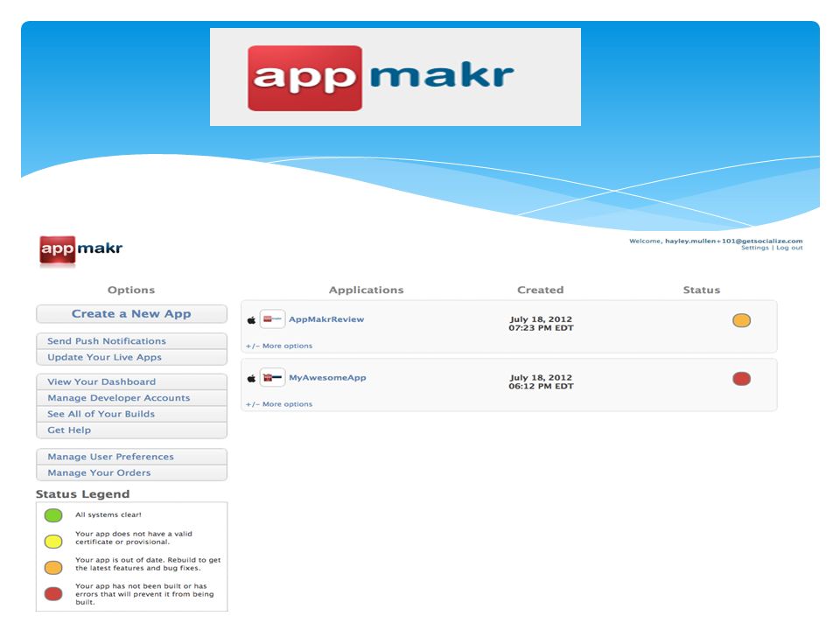Expand More options under AppMakrReview
Viewport: 840px width, 630px height.
point(279,346)
